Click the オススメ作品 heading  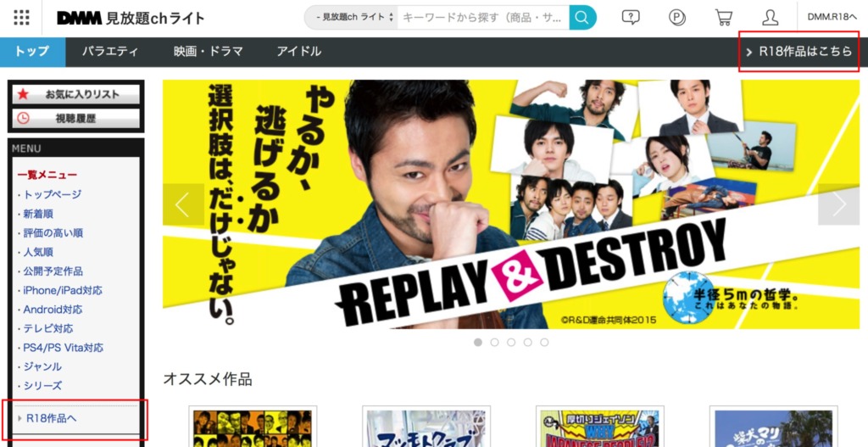click(208, 379)
